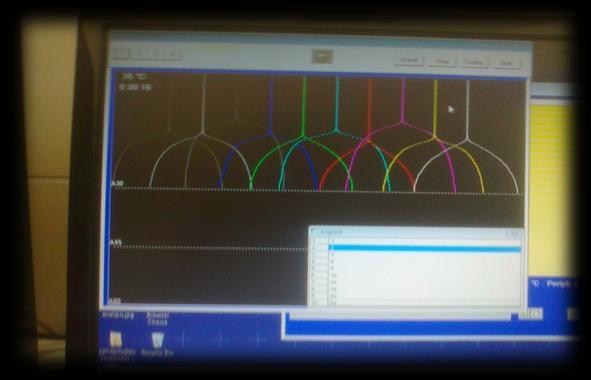Screen dimensions: 591x380
Task: Click the magenta curve trace stem
Action: [403, 100]
